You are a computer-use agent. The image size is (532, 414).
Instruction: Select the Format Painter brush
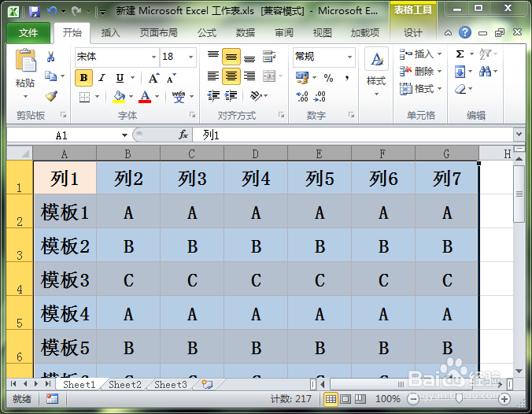pos(51,96)
